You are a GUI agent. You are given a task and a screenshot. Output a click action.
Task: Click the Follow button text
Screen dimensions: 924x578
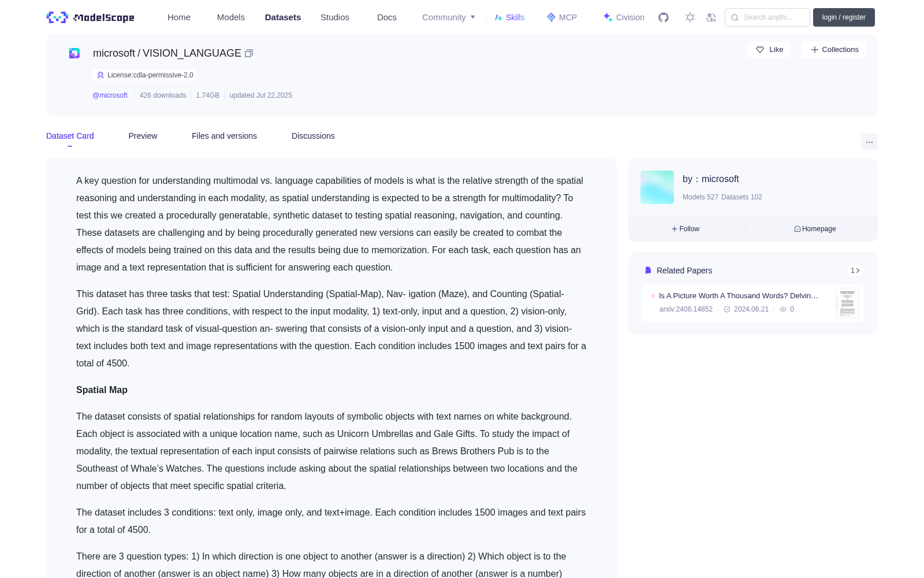pos(690,229)
